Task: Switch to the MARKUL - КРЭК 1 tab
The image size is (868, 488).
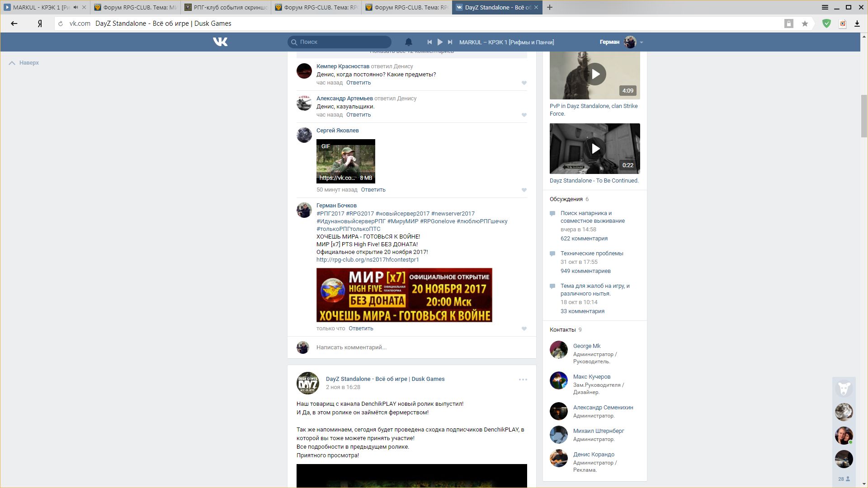Action: pyautogui.click(x=38, y=7)
